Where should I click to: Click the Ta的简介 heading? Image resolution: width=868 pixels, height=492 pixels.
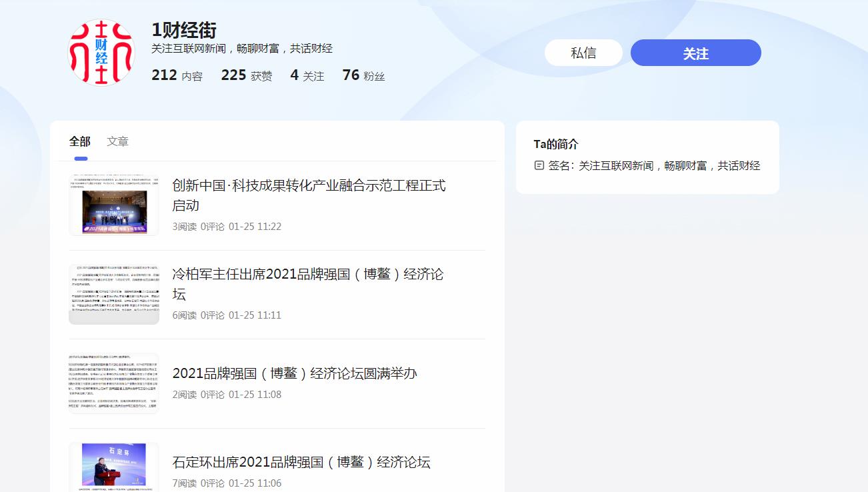click(556, 144)
